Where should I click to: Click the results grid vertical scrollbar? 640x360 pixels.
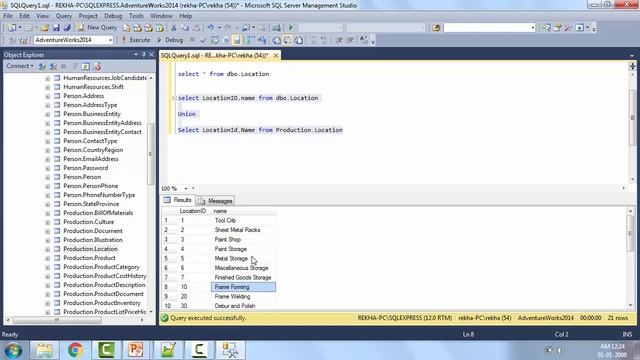(630, 233)
